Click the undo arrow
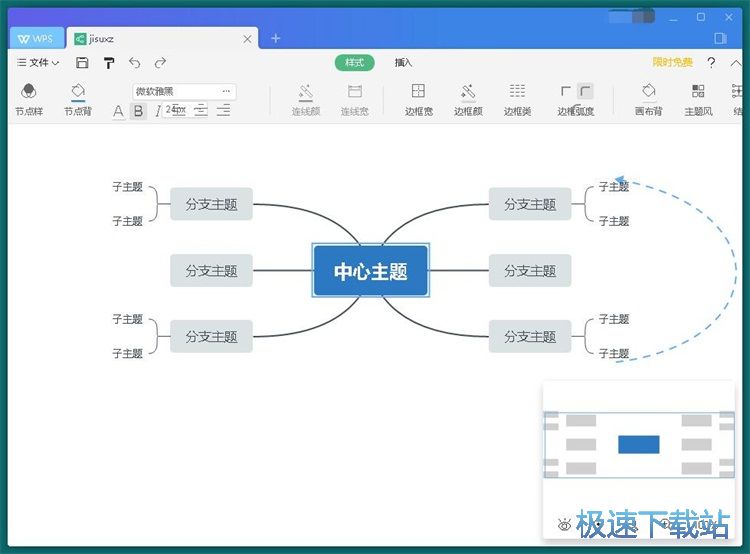This screenshot has width=750, height=554. click(x=135, y=63)
